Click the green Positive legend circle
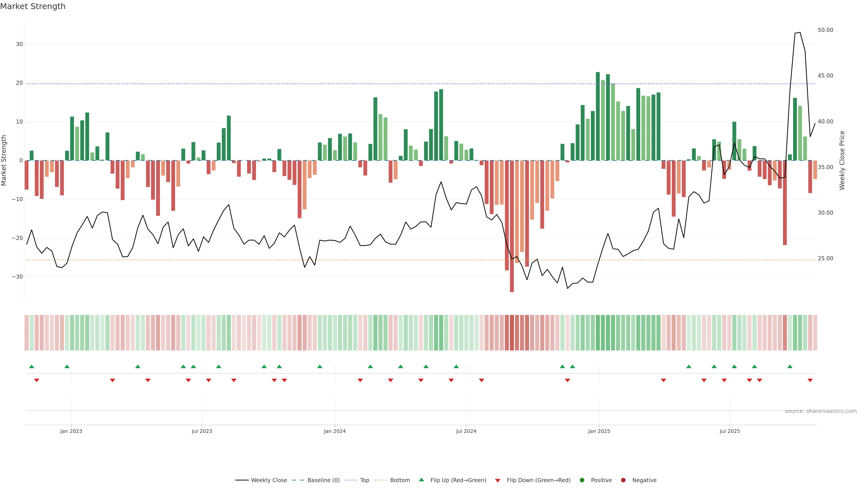 tap(582, 480)
